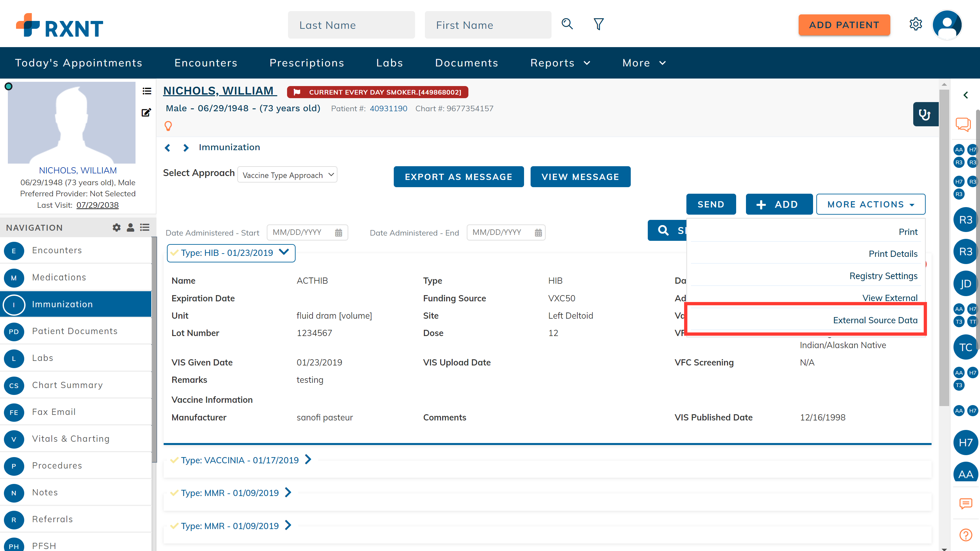The image size is (980, 551).
Task: Click the user profile avatar icon
Action: click(x=947, y=25)
